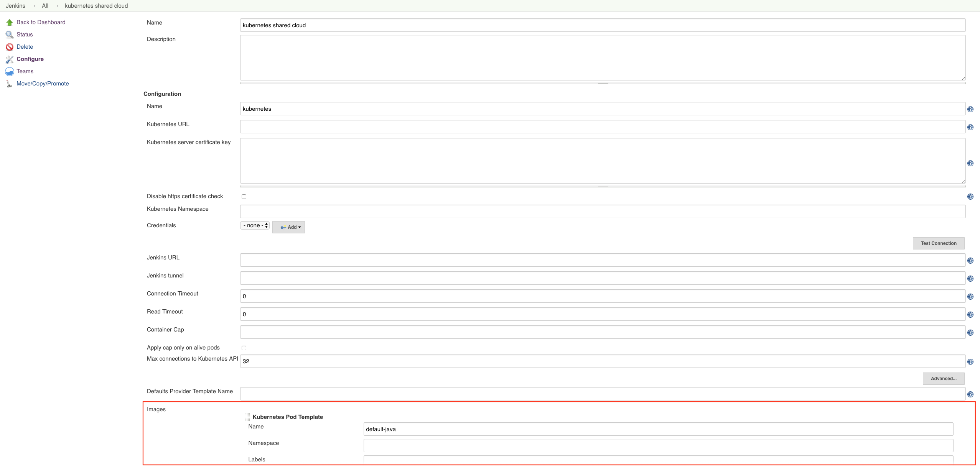
Task: Open the Back to Dashboard link
Action: coord(41,22)
